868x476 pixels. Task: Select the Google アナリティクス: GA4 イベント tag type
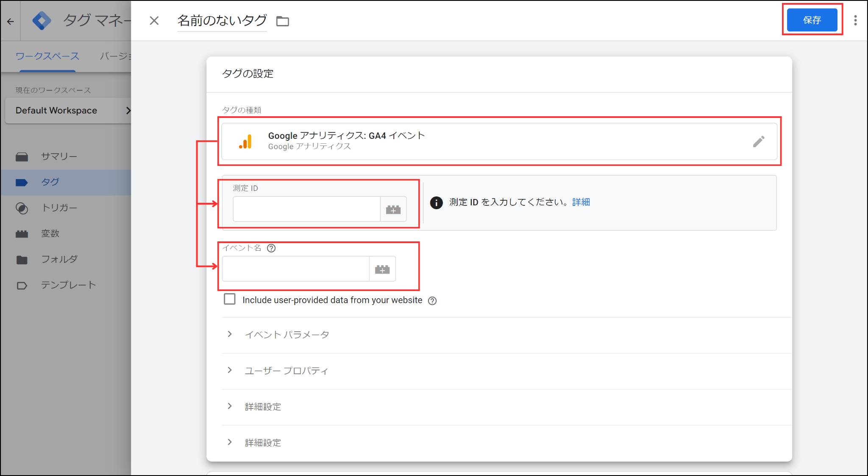[x=499, y=141]
